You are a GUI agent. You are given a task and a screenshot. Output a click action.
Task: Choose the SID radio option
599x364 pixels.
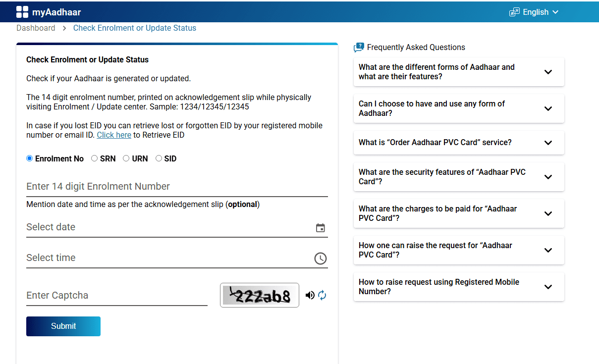click(159, 158)
